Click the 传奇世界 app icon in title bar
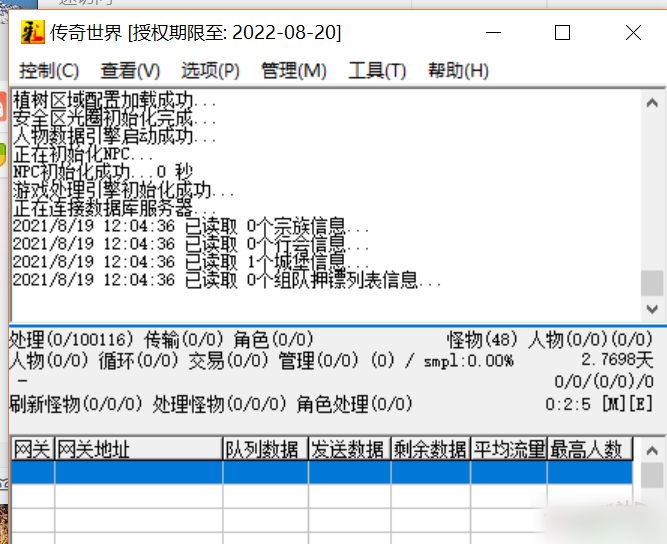Image resolution: width=667 pixels, height=544 pixels. [32, 32]
